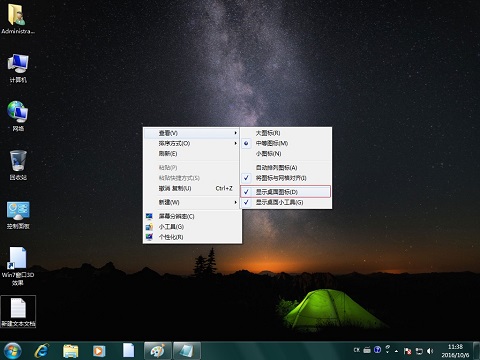The height and width of the screenshot is (360, 480).
Task: Switch to the Paint taskbar button
Action: (x=158, y=351)
